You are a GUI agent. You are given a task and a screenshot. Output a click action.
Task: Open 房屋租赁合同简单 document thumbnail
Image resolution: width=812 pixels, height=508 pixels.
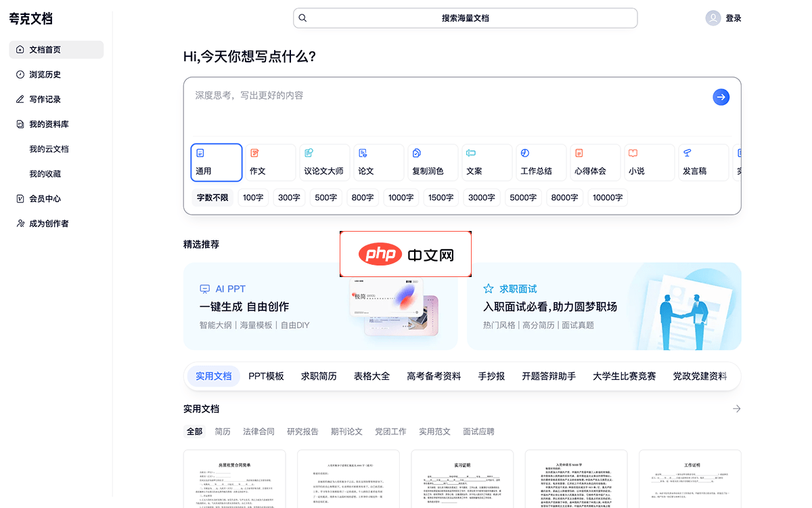pyautogui.click(x=234, y=479)
